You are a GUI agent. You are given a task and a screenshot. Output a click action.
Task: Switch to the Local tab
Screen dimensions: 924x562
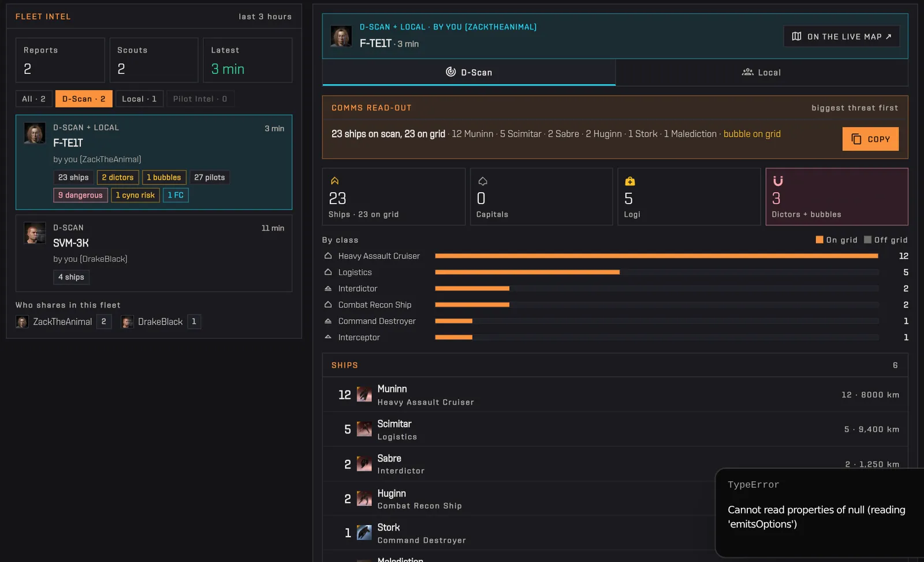point(762,73)
